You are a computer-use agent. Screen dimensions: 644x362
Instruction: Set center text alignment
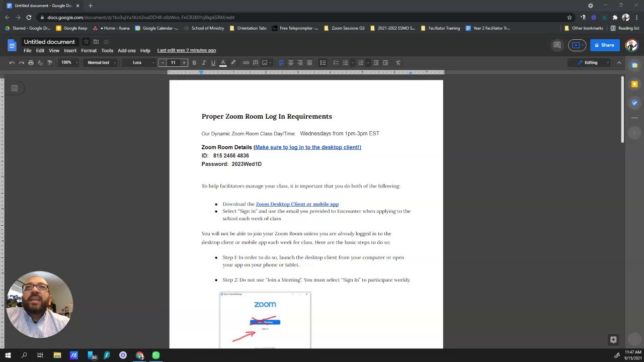(x=291, y=63)
